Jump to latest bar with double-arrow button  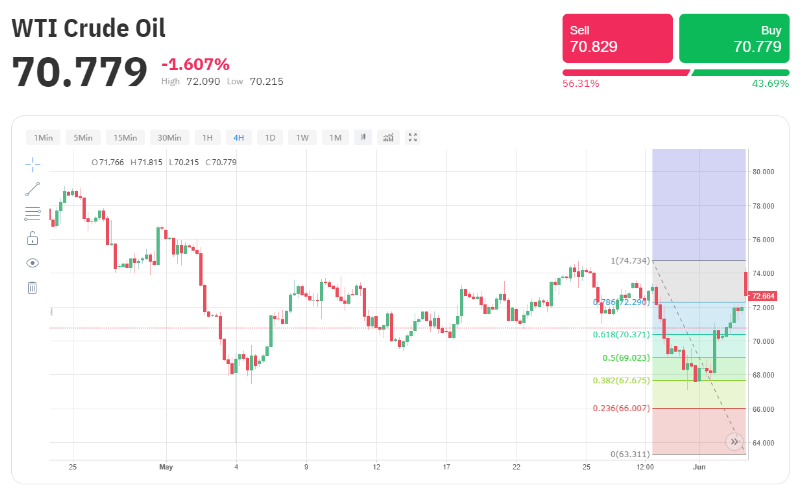733,440
